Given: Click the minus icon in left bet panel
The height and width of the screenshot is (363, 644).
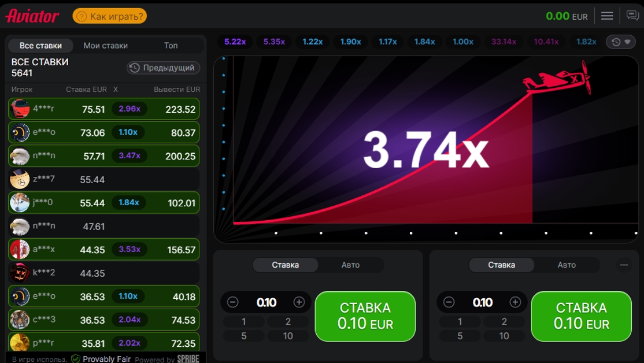Looking at the screenshot, I should pyautogui.click(x=232, y=302).
